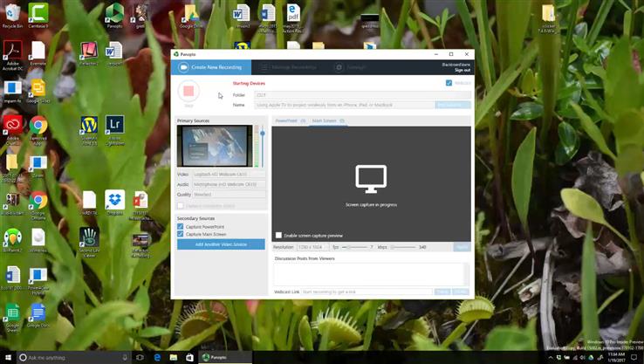Adjust the kbps slider
Viewport: 644px width, 364px height.
403,247
